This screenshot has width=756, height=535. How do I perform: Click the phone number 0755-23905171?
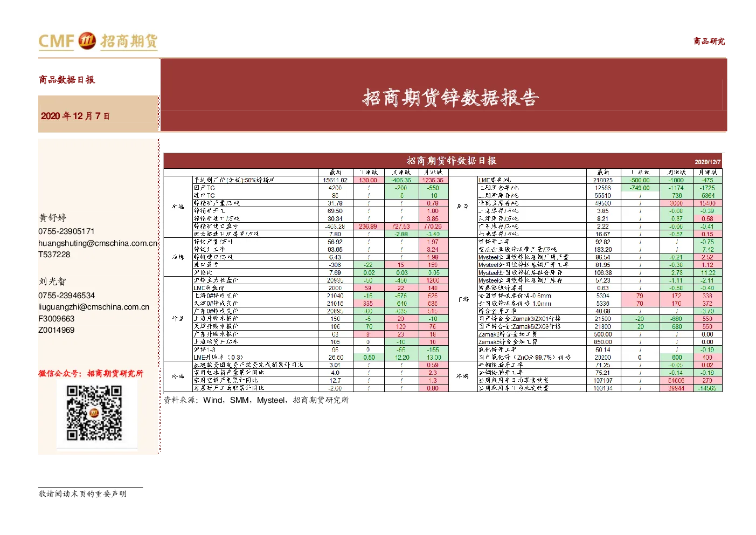(66, 231)
